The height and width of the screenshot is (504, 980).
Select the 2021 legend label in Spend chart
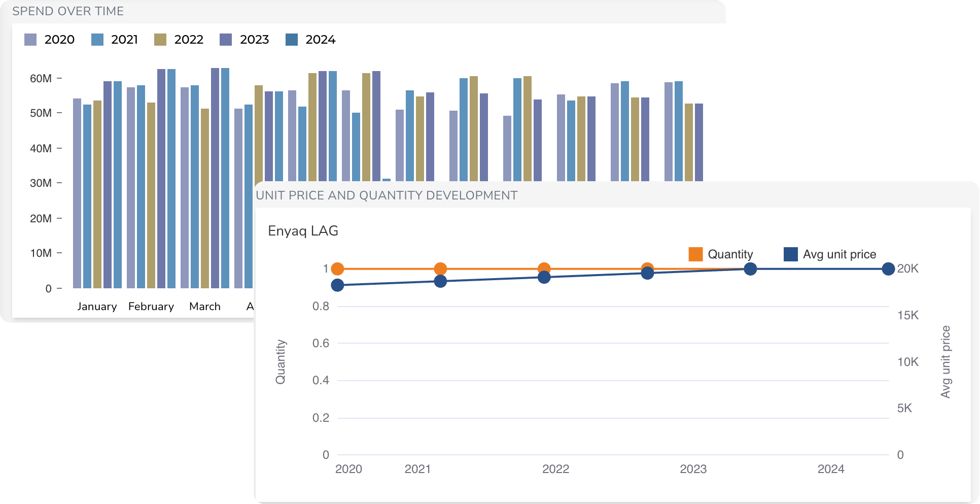(125, 40)
